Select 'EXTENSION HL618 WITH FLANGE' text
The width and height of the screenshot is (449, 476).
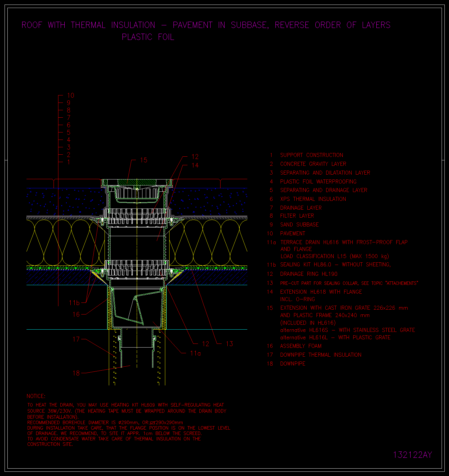321,292
